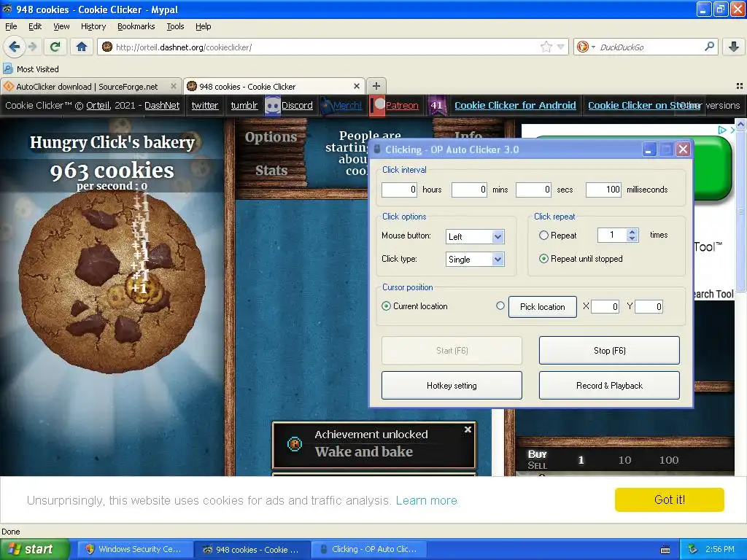Click the Pick location button
The height and width of the screenshot is (560, 747).
pyautogui.click(x=543, y=307)
